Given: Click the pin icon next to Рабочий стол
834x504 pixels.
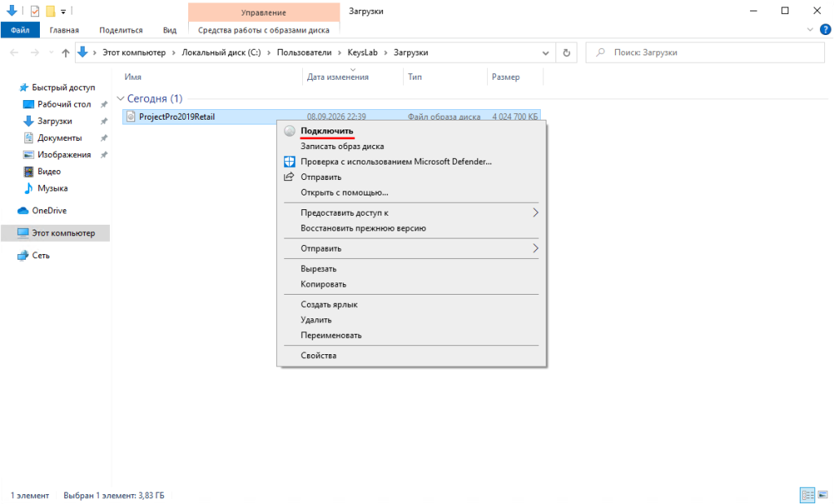Looking at the screenshot, I should pyautogui.click(x=104, y=105).
